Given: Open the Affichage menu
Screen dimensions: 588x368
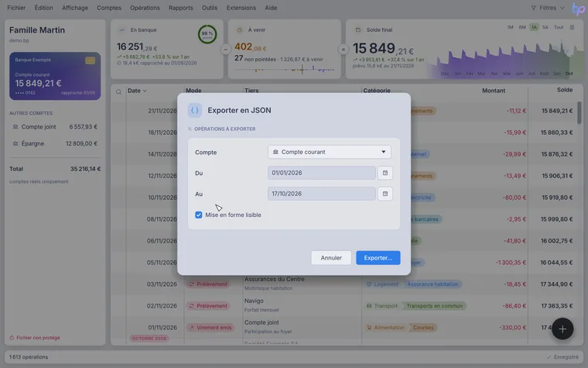Looking at the screenshot, I should (x=74, y=8).
